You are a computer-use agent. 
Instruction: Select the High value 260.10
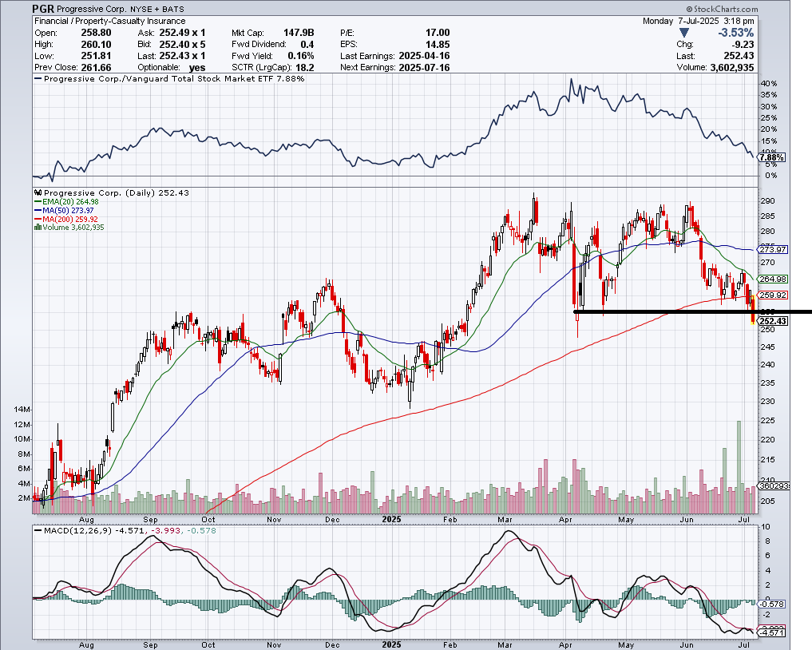coord(96,45)
